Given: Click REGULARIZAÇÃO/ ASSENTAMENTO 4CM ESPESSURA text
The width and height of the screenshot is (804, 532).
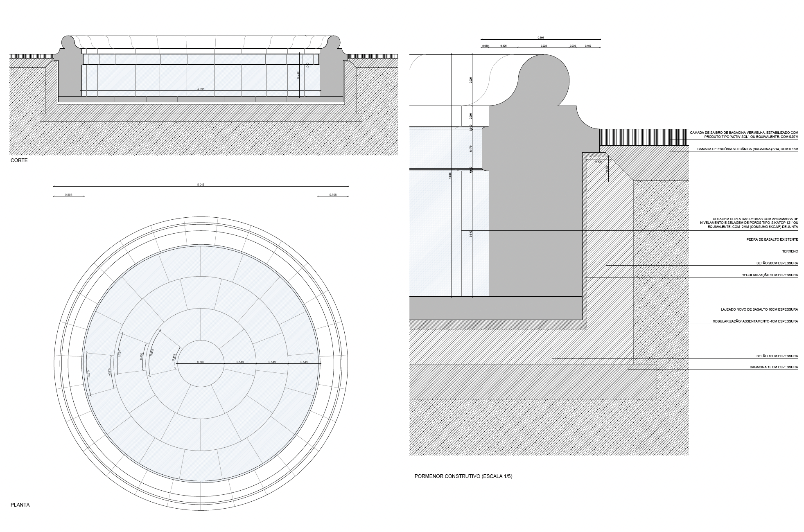Looking at the screenshot, I should pos(755,321).
